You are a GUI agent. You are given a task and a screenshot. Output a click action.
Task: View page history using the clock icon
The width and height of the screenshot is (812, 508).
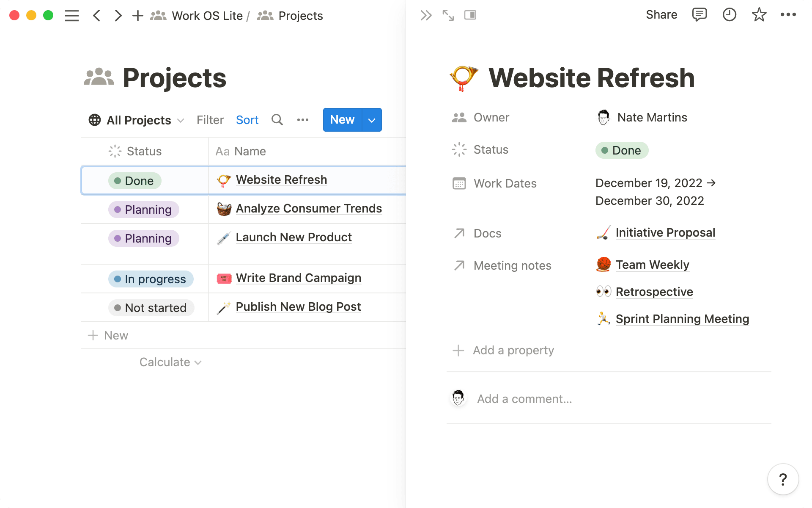point(729,15)
